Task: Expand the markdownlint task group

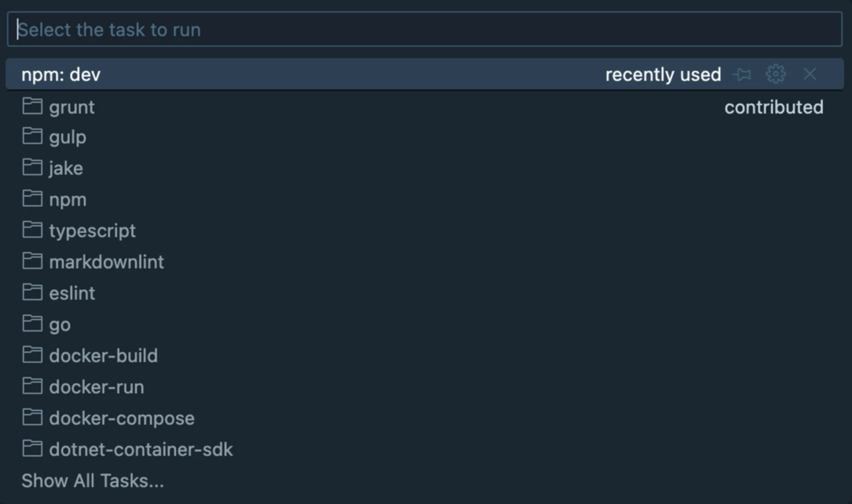Action: pyautogui.click(x=106, y=262)
